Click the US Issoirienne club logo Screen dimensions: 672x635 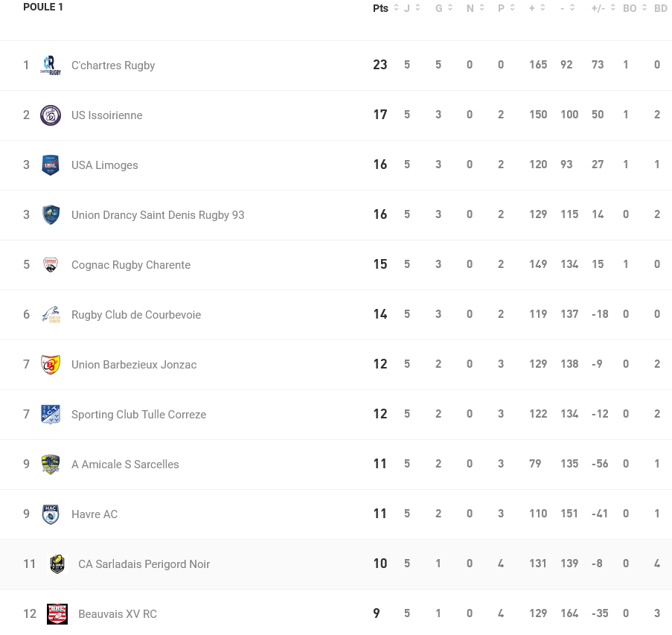click(x=51, y=115)
